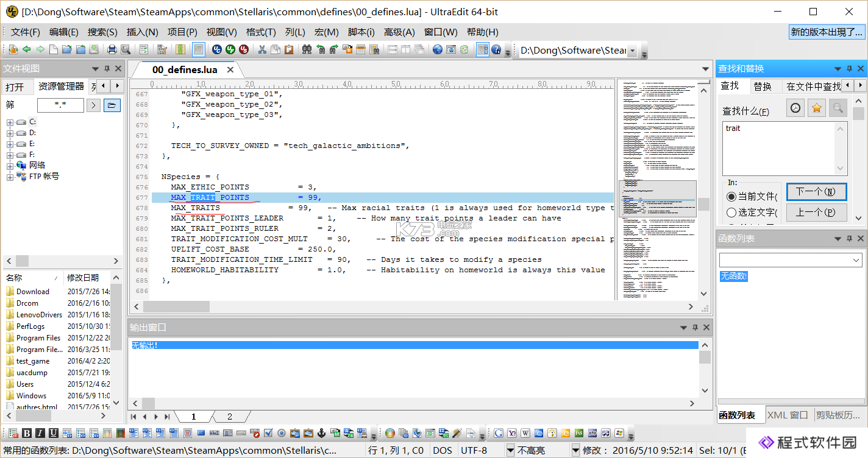Open Wikipedia icon in bottom toolbar
Viewport: 868px width, 458px height.
(x=525, y=433)
